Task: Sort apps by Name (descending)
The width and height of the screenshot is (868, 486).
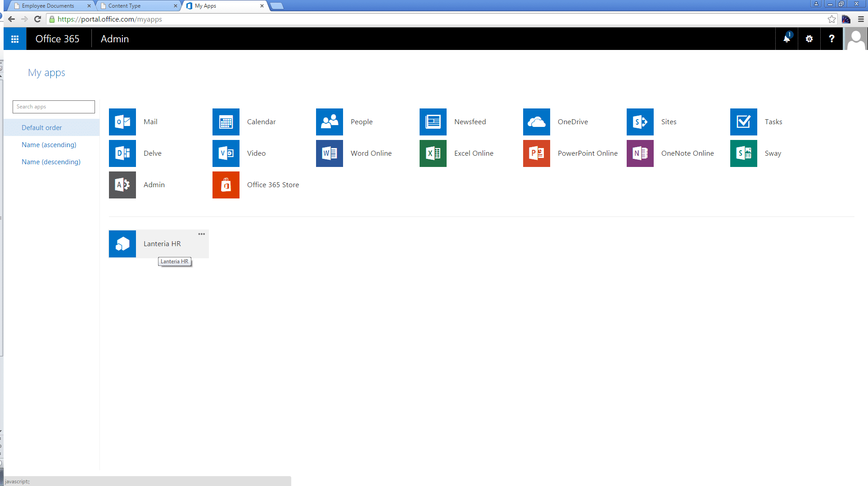Action: pos(51,162)
